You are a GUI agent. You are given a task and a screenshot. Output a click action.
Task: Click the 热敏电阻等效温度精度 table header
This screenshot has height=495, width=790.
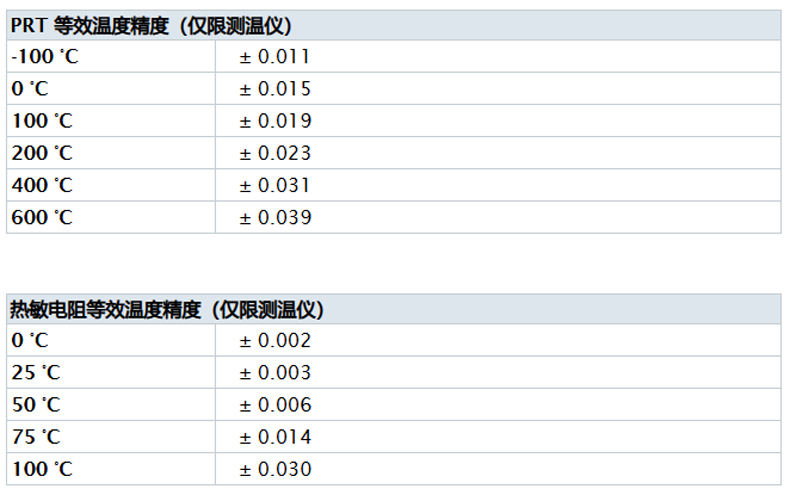tap(167, 309)
